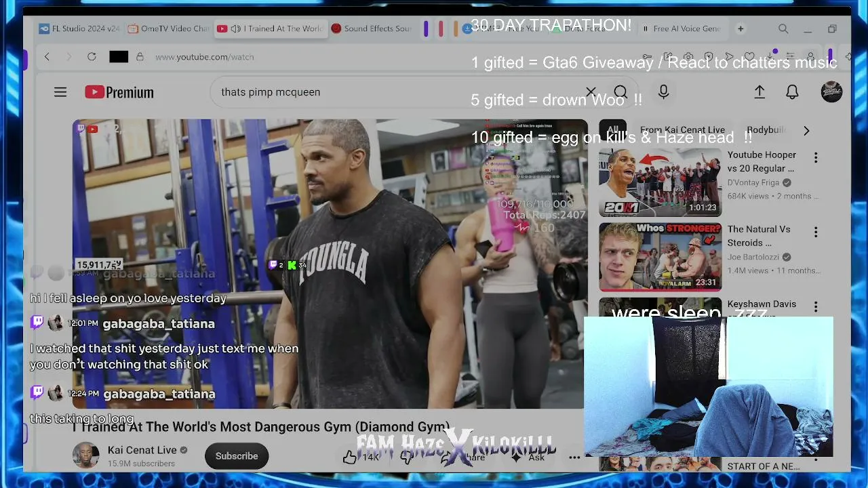This screenshot has height=488, width=868.
Task: Open the browser easy setup sliders icon
Action: [x=790, y=57]
